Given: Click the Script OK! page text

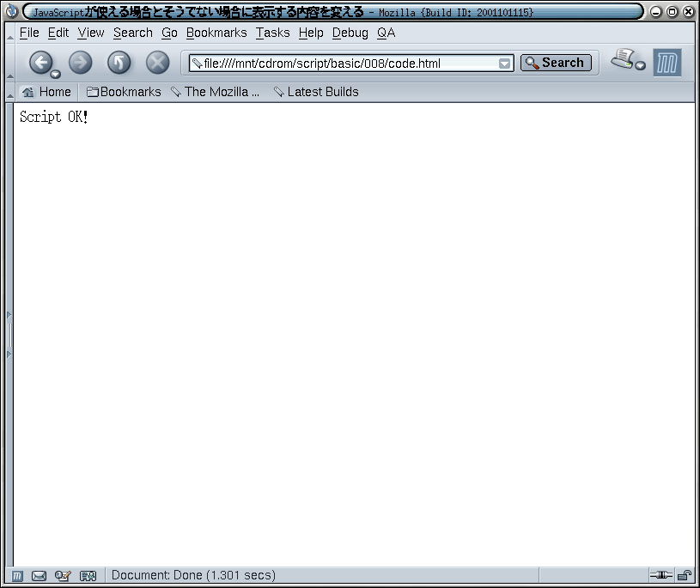Looking at the screenshot, I should (x=53, y=117).
